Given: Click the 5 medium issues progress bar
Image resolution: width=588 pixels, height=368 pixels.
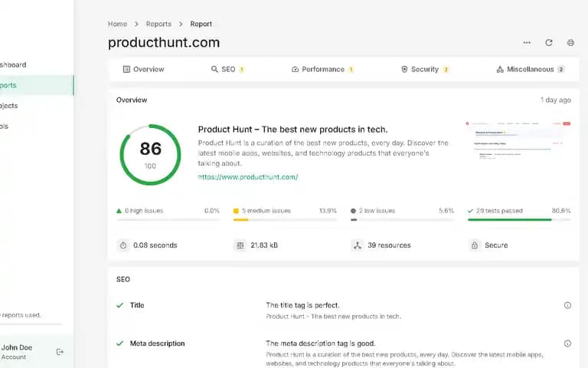Looking at the screenshot, I should [285, 220].
